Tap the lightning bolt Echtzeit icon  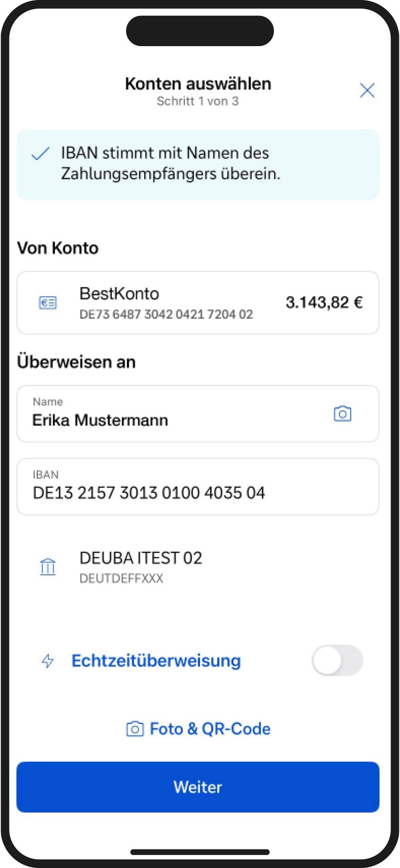click(48, 661)
